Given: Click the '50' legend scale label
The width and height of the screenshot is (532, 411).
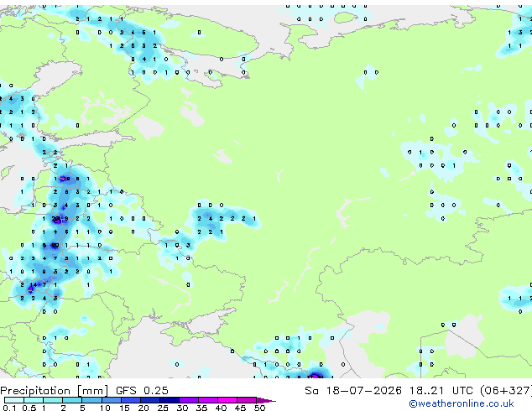Looking at the screenshot, I should coord(259,408).
